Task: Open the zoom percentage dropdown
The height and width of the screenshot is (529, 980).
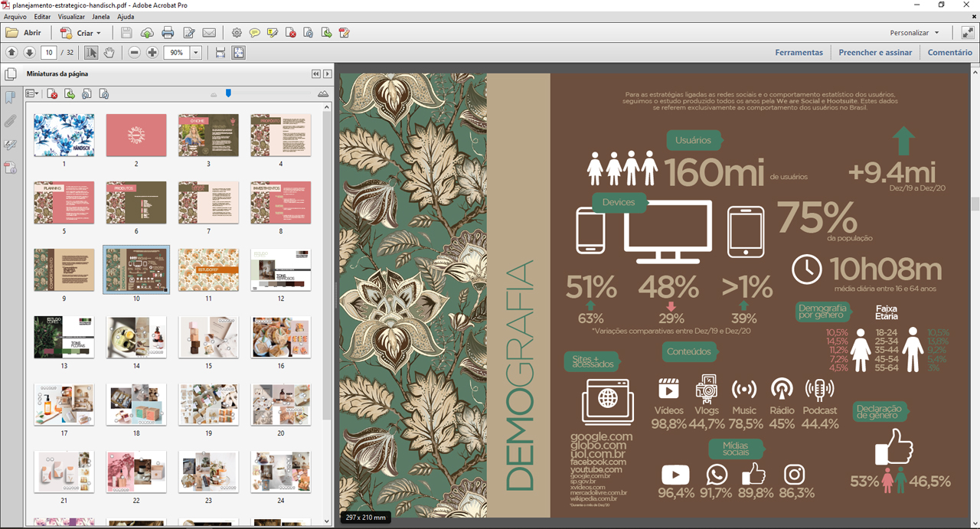Action: click(196, 53)
